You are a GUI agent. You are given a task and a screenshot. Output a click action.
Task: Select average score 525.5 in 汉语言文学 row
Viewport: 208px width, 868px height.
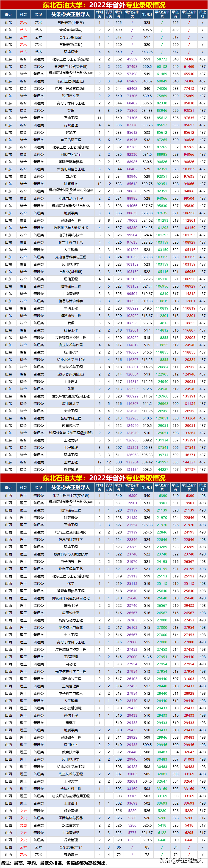[x=147, y=826]
